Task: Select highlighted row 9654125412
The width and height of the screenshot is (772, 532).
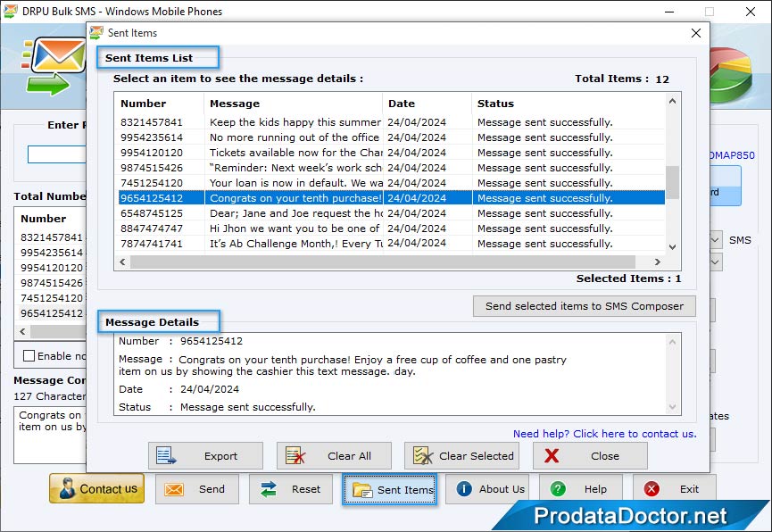Action: [x=392, y=197]
